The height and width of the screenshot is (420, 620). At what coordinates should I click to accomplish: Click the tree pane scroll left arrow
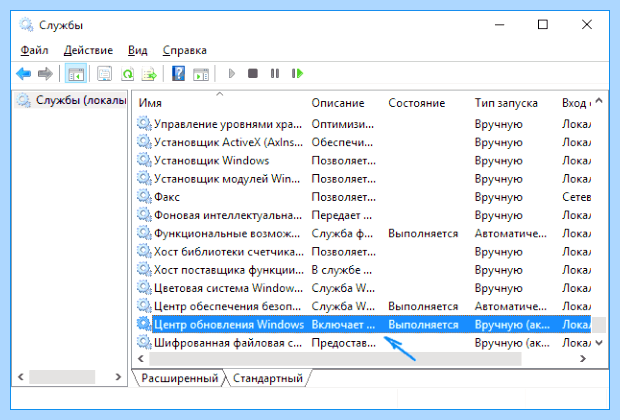[x=21, y=377]
